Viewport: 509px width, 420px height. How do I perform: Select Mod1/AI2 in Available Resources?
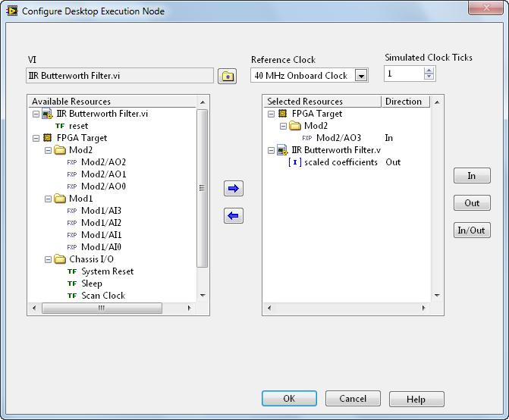101,223
